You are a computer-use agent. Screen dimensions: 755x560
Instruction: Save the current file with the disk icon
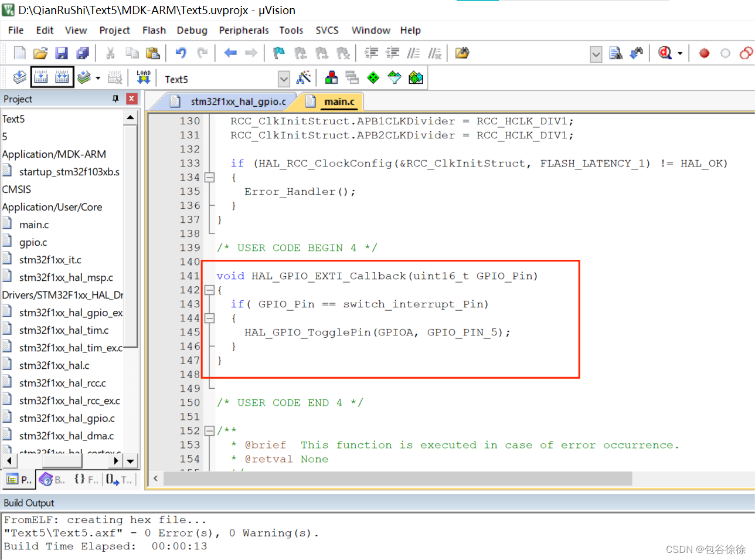pyautogui.click(x=62, y=53)
